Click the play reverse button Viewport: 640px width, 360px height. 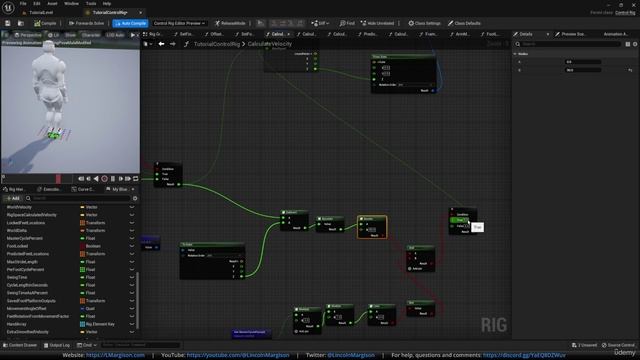point(96,179)
